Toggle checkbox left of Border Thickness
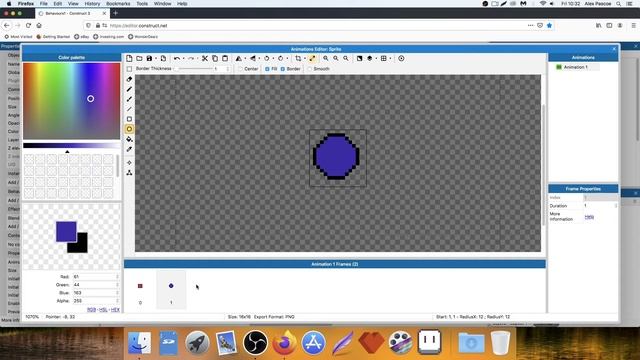Viewport: 640px width, 360px height. click(129, 69)
